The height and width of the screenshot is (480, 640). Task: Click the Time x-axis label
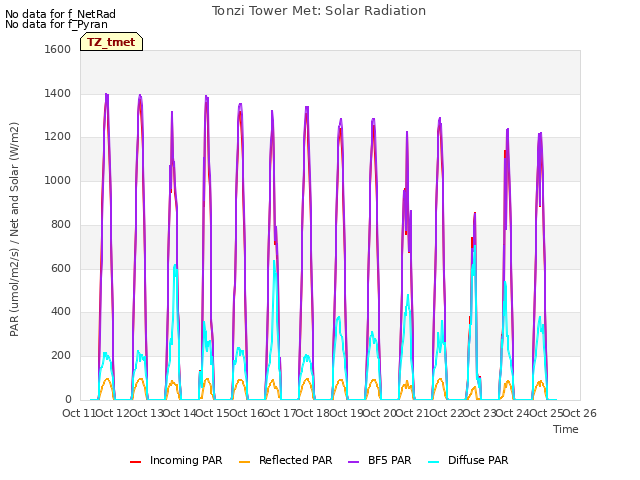pyautogui.click(x=566, y=429)
